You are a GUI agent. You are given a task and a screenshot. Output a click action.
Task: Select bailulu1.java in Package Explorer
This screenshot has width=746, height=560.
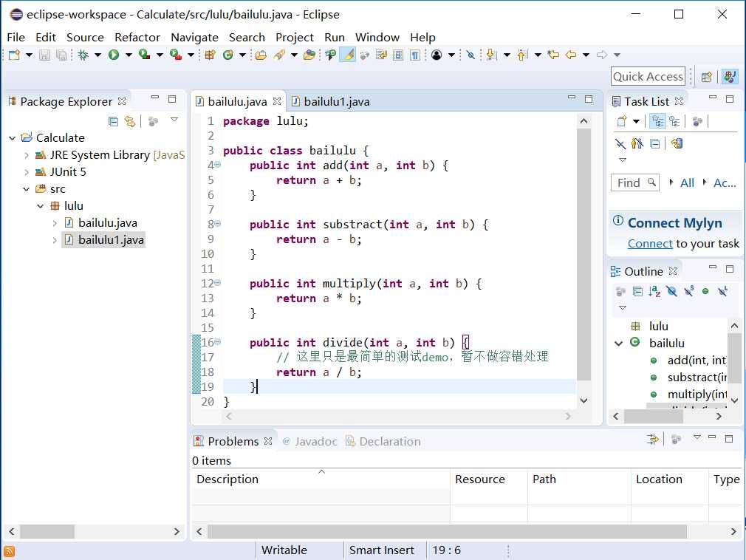(103, 240)
